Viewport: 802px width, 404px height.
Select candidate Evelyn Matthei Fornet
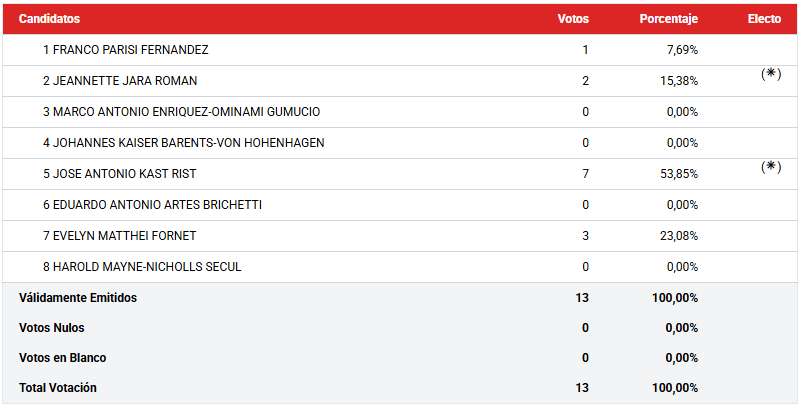119,236
